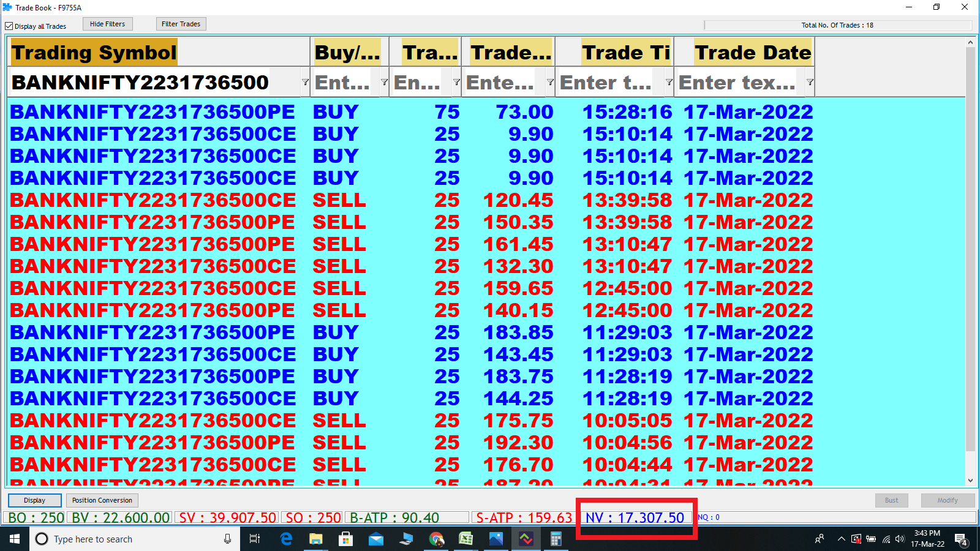Launch Microsoft Edge from the taskbar
980x551 pixels.
(x=286, y=539)
